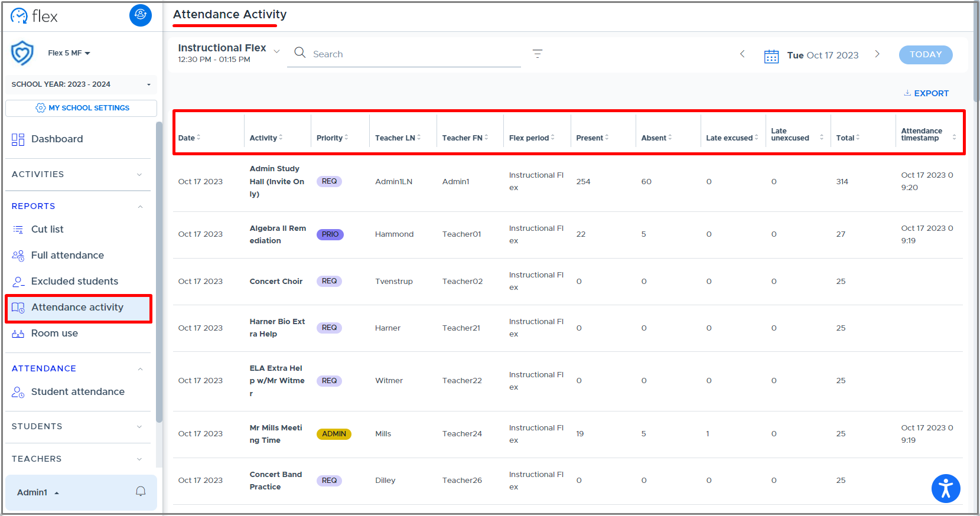
Task: Sort by Date column
Action: click(x=198, y=138)
